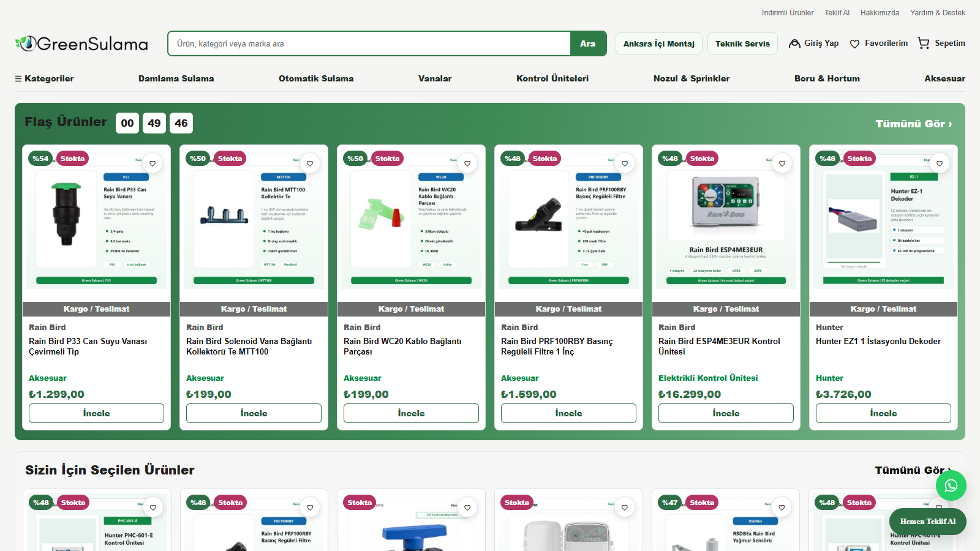Image resolution: width=980 pixels, height=551 pixels.
Task: Click the ₺1.299,00 price
Action: 56,394
